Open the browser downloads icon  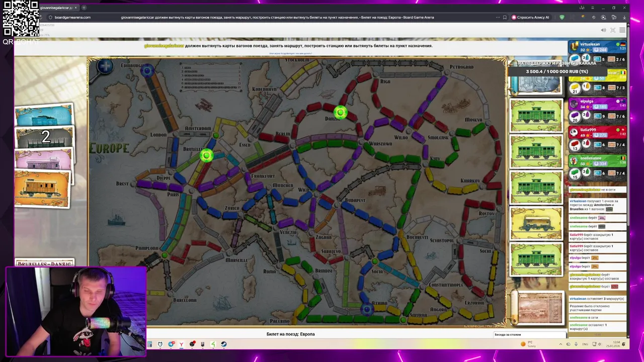click(x=624, y=17)
